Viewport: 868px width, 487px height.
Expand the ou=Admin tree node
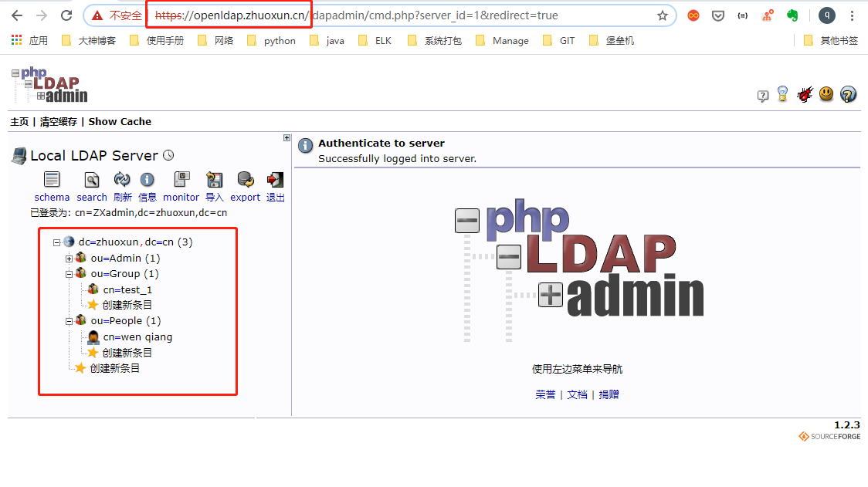pyautogui.click(x=69, y=258)
